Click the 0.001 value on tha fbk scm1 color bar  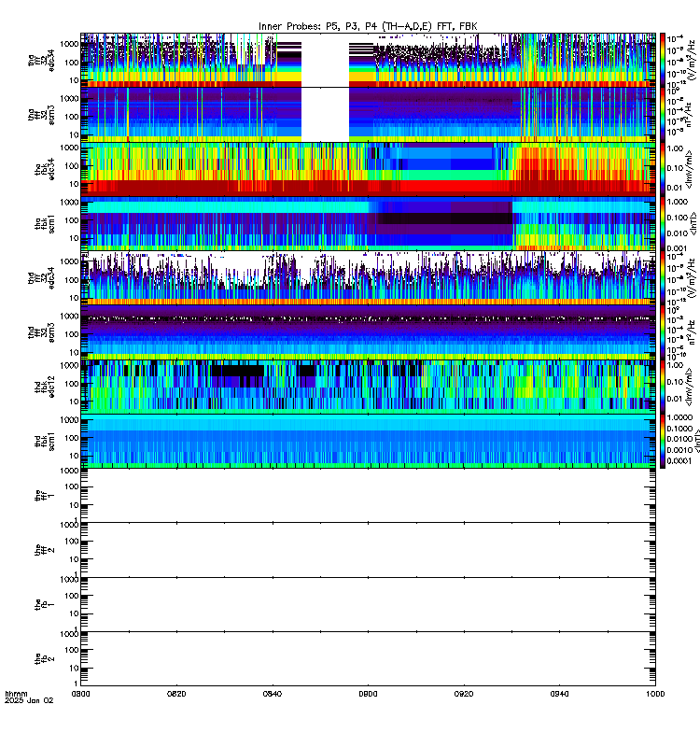point(677,248)
